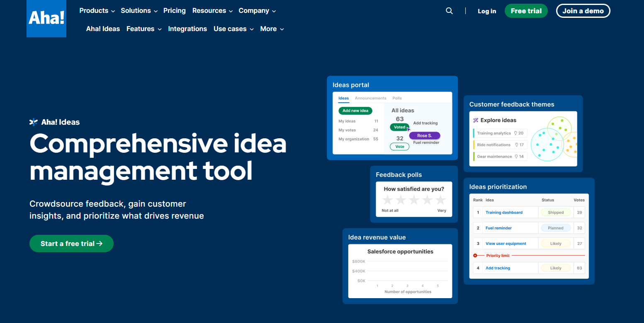Click the Free trial button
This screenshot has height=323, width=644.
tap(526, 11)
